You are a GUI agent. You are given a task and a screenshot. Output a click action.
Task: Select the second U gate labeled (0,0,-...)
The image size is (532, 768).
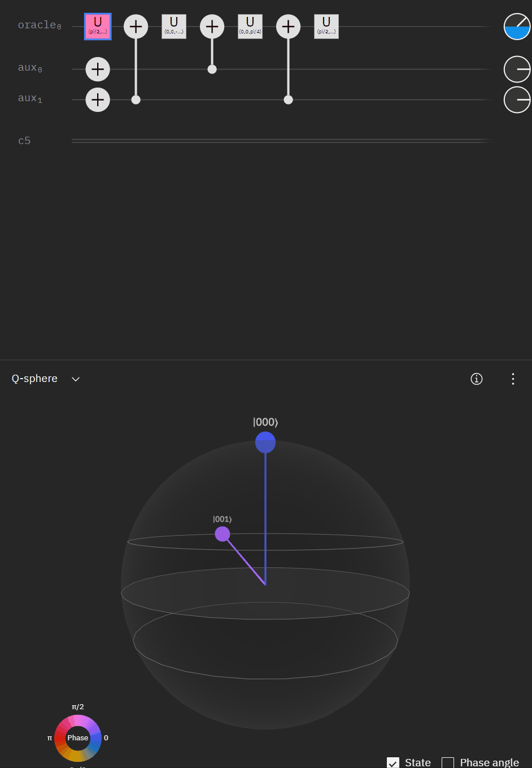point(174,27)
